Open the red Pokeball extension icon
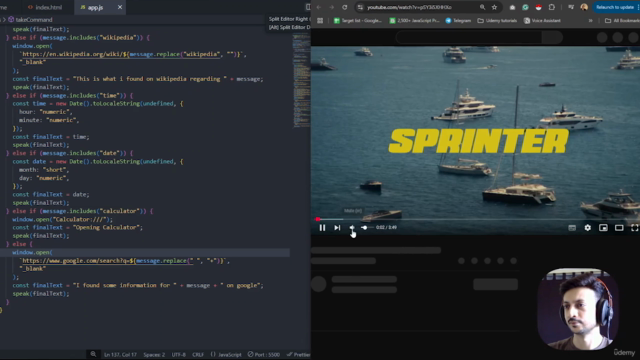This screenshot has width=640, height=360. click(538, 7)
